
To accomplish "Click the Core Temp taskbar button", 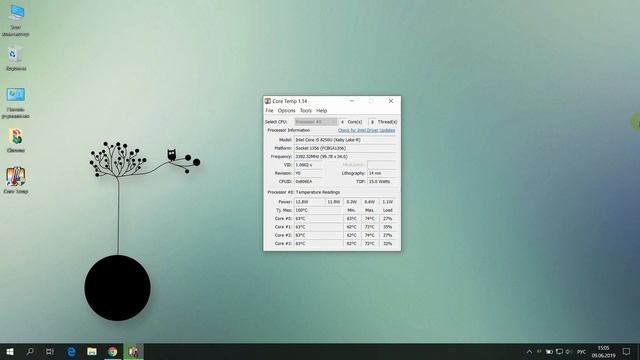I will click(133, 351).
